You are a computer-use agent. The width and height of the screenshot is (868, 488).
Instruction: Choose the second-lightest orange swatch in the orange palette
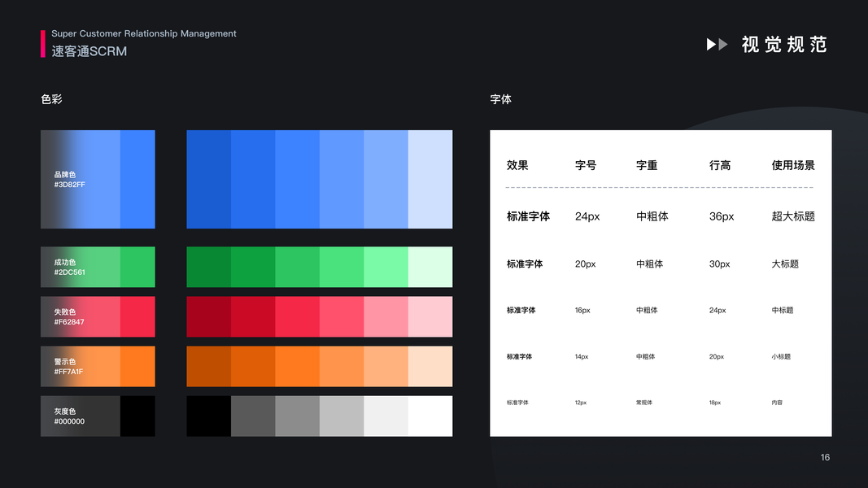click(x=386, y=366)
